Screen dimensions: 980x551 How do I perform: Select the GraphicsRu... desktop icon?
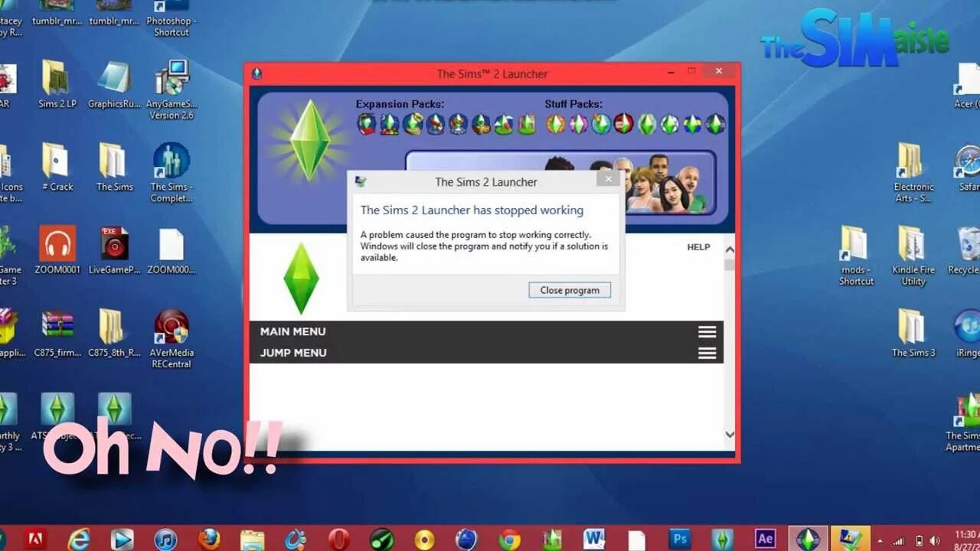(x=114, y=86)
